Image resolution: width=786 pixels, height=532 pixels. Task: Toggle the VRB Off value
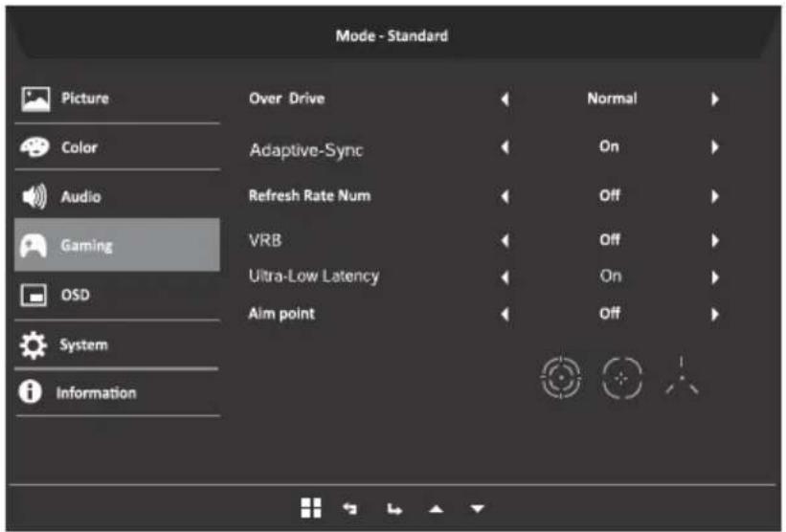pos(610,240)
